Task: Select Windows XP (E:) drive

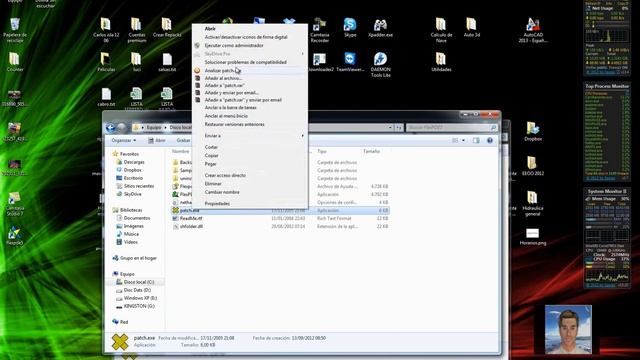Action: [140, 298]
